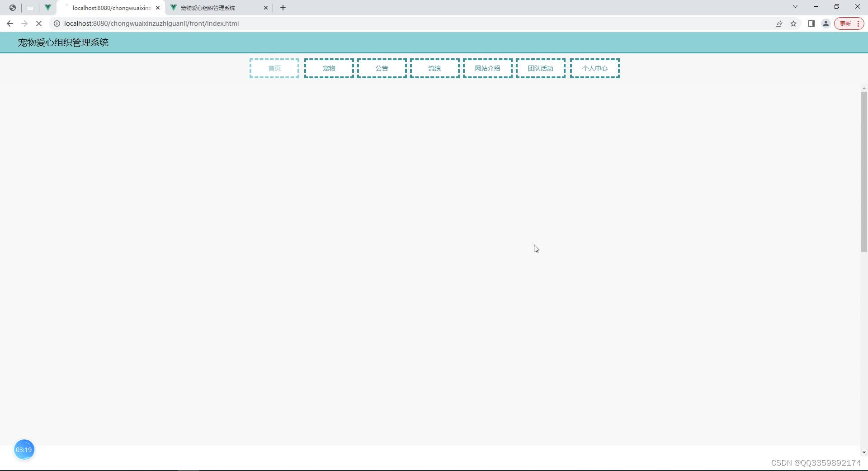Go back to previous page

tap(10, 24)
